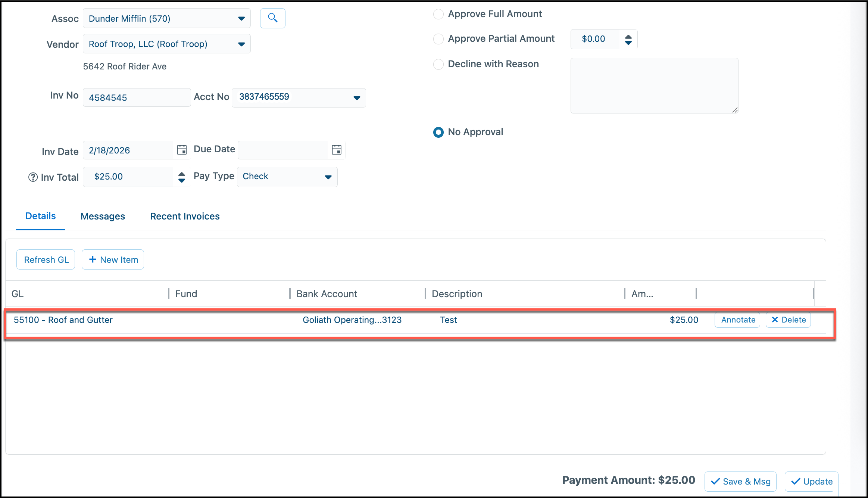Click the Fund column header
This screenshot has height=498, width=868.
186,294
